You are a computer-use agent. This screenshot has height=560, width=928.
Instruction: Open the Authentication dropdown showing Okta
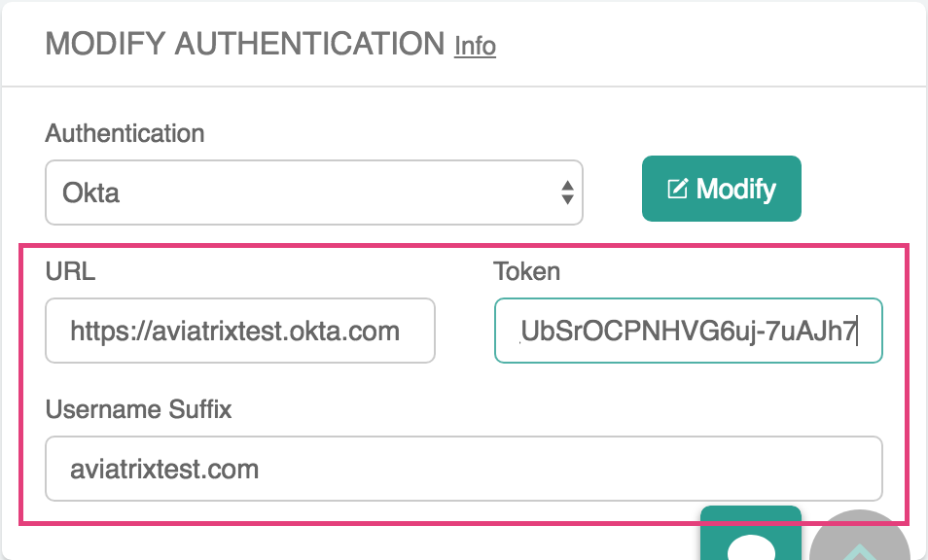coord(313,192)
